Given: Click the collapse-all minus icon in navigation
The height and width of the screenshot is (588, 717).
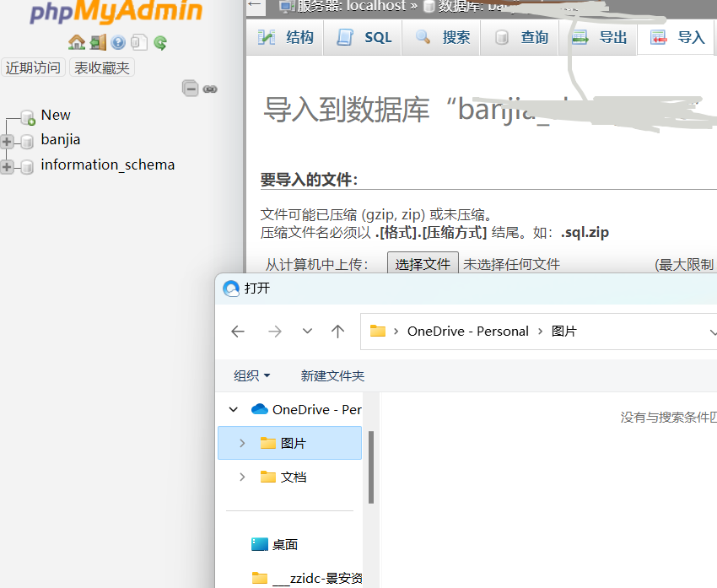Looking at the screenshot, I should tap(191, 89).
